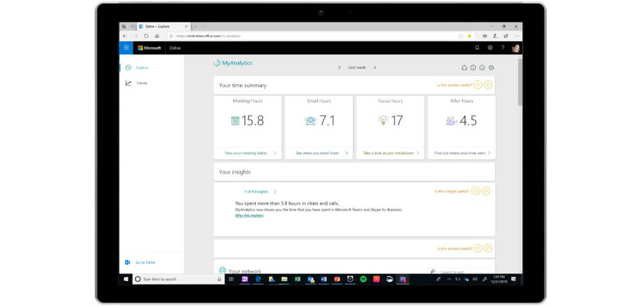Open the user profile picture
This screenshot has height=306, width=644.
tap(515, 48)
